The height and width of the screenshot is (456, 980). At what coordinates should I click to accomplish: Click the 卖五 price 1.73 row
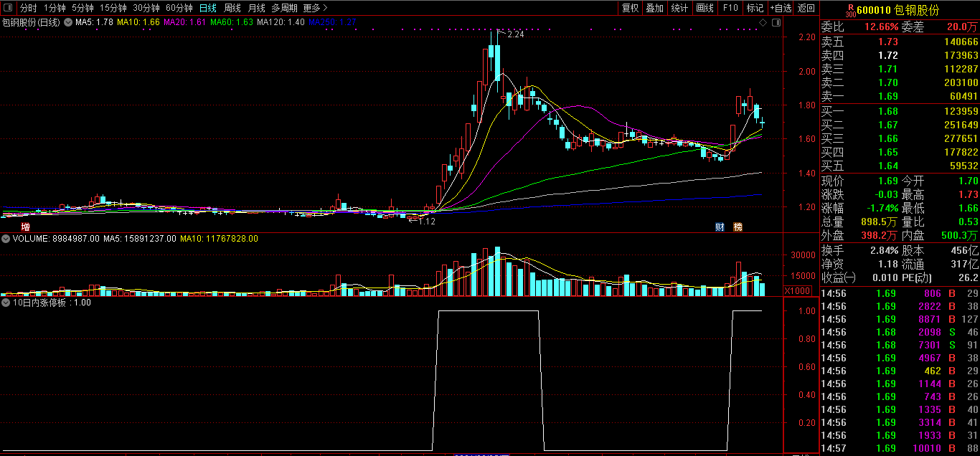(x=900, y=42)
